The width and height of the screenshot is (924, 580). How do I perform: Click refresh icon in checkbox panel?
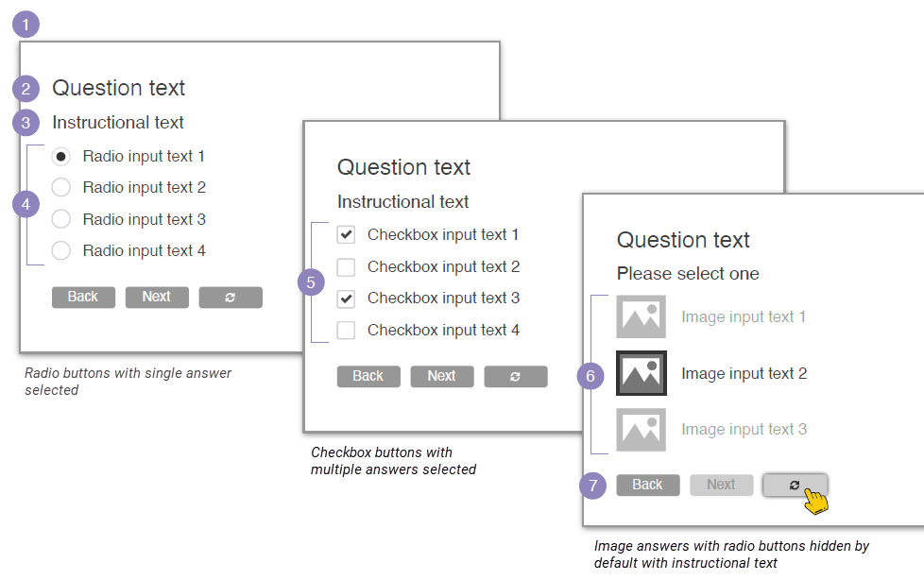(x=515, y=377)
